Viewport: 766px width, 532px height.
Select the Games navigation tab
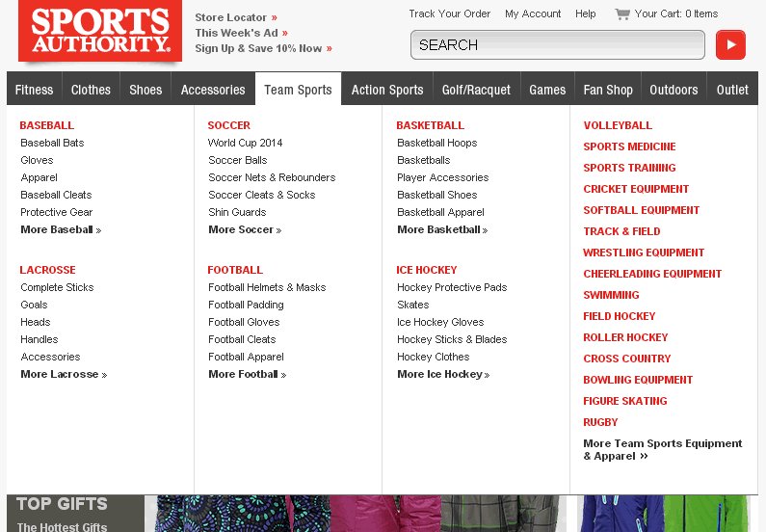(547, 90)
